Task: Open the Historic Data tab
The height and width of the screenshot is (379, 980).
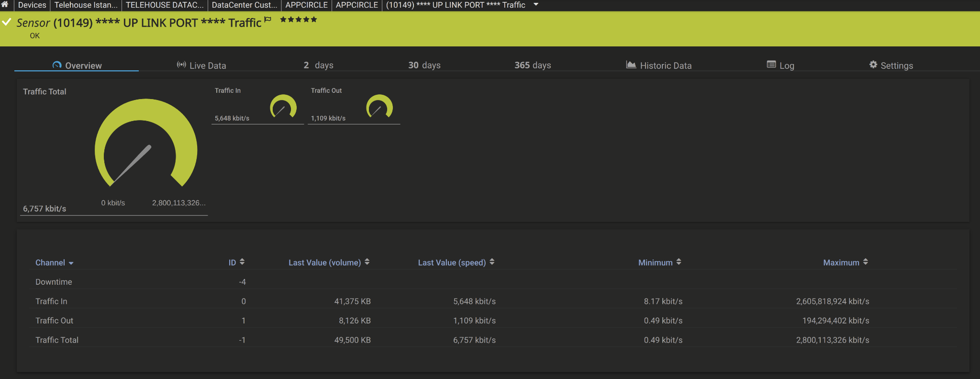Action: [659, 65]
